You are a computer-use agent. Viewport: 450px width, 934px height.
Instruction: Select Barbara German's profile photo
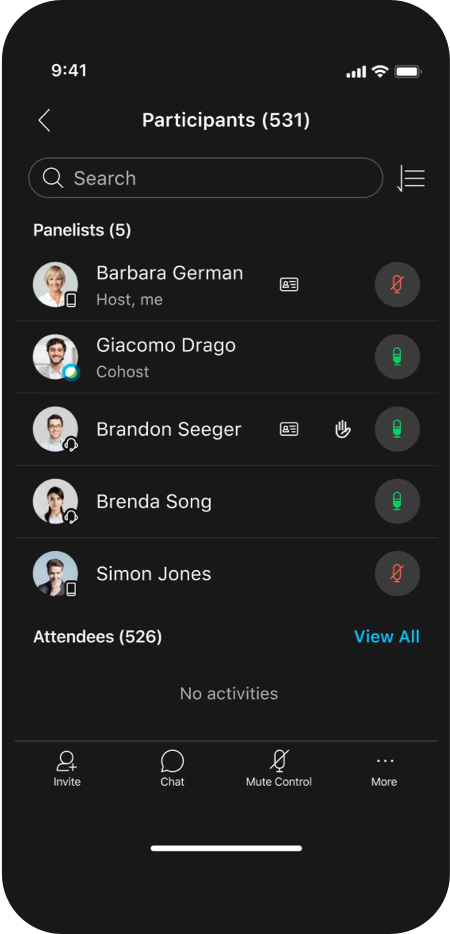tap(55, 285)
